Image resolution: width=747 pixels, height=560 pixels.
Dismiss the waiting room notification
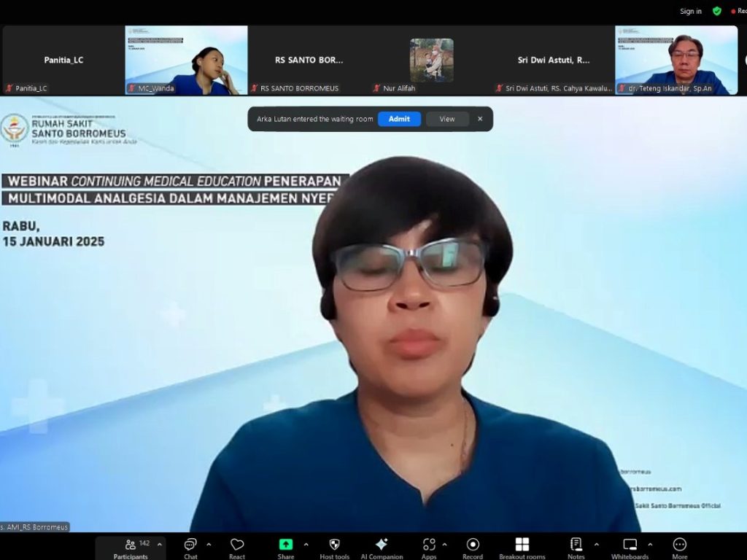[480, 119]
